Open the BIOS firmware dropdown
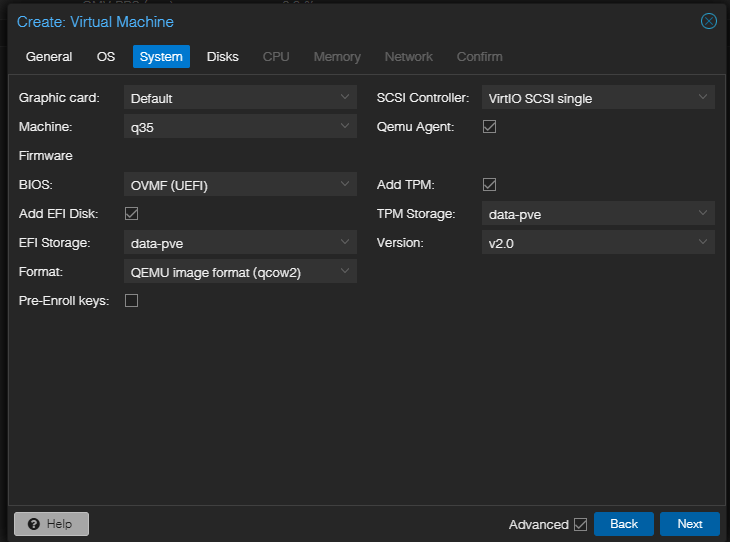 click(x=240, y=184)
